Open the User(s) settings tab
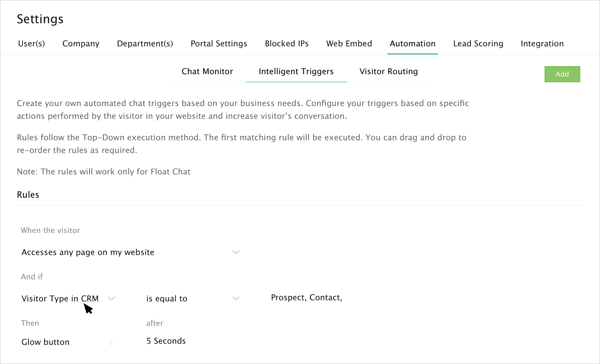The width and height of the screenshot is (600, 364). (x=31, y=43)
